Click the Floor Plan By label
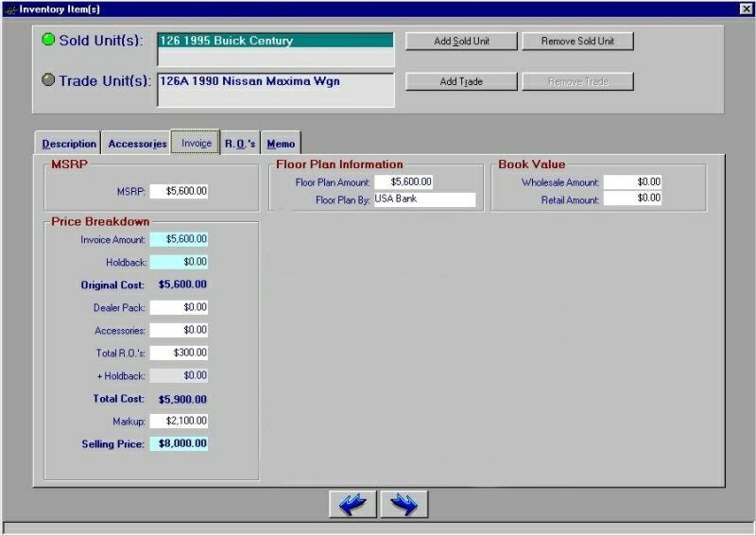Image resolution: width=756 pixels, height=536 pixels. click(343, 199)
